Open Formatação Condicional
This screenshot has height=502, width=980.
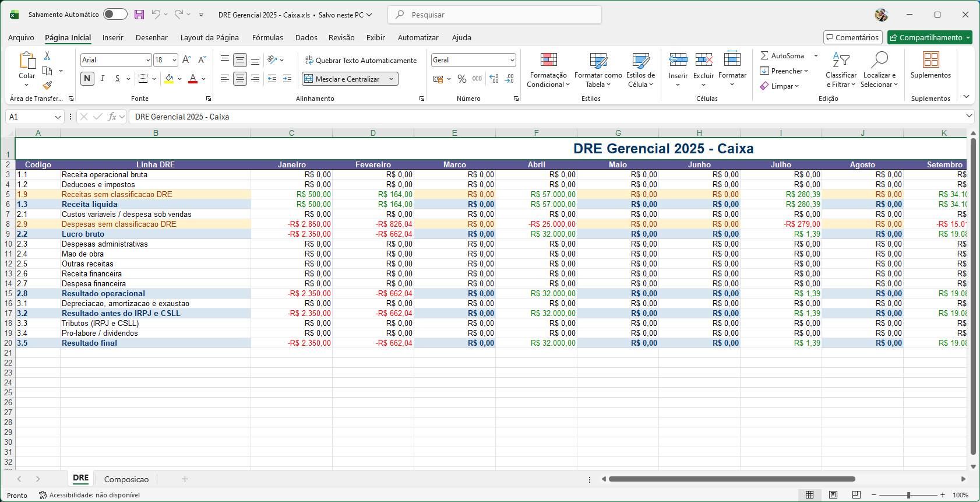coord(548,70)
